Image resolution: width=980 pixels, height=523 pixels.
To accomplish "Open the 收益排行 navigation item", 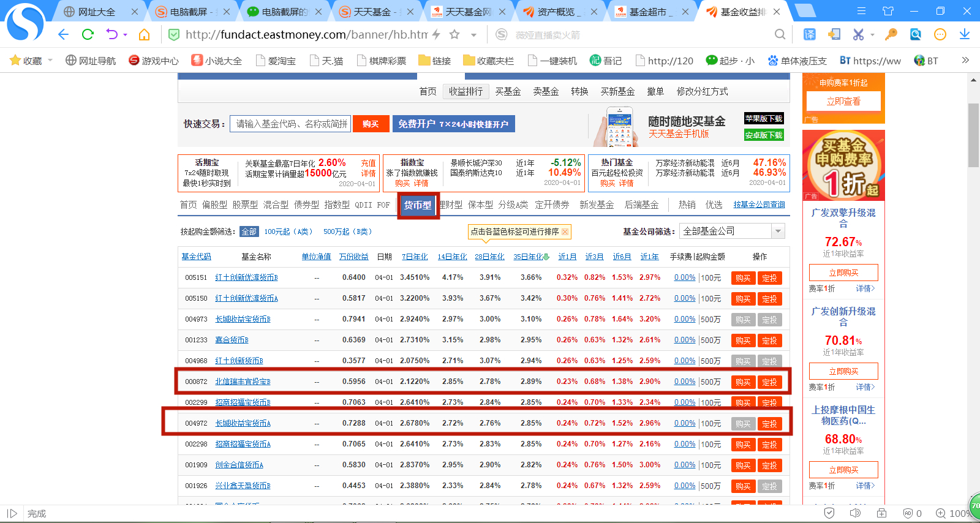I will pyautogui.click(x=466, y=91).
